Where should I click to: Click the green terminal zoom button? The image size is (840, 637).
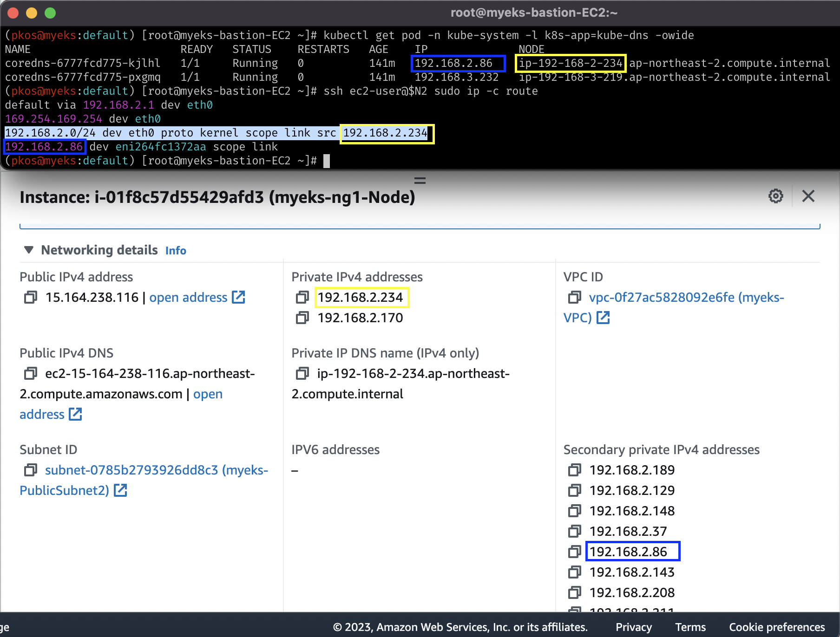[50, 13]
